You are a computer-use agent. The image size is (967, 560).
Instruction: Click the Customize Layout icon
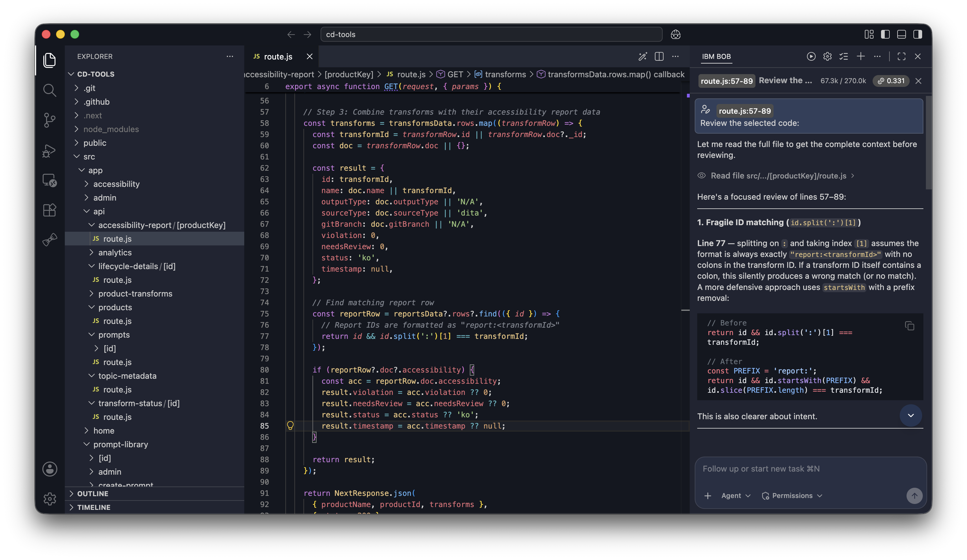click(869, 35)
